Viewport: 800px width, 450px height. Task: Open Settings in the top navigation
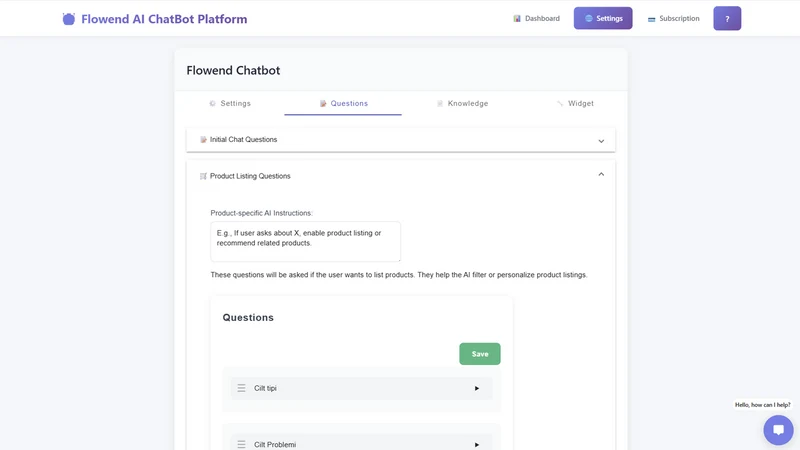(603, 18)
